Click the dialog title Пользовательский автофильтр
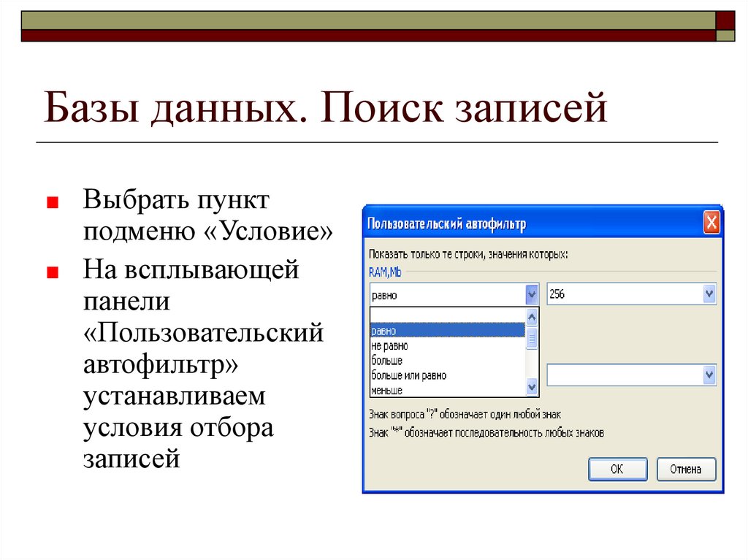The height and width of the screenshot is (560, 748). click(x=446, y=223)
